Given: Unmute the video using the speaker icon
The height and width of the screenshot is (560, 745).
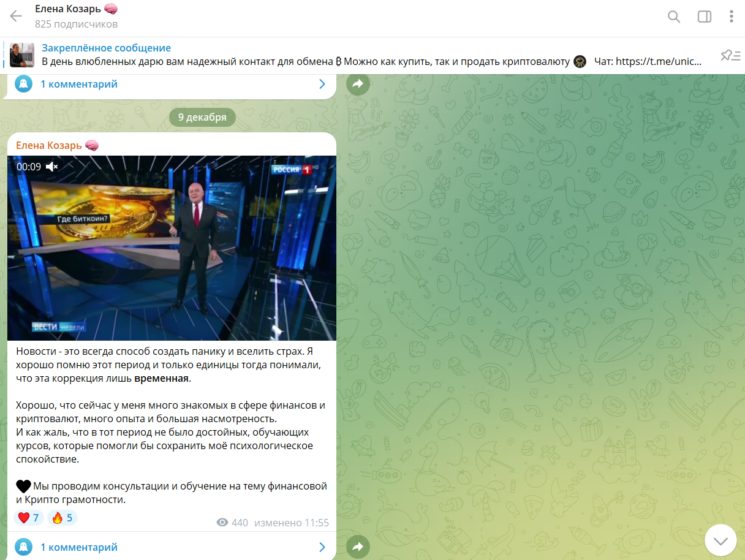Looking at the screenshot, I should point(52,167).
